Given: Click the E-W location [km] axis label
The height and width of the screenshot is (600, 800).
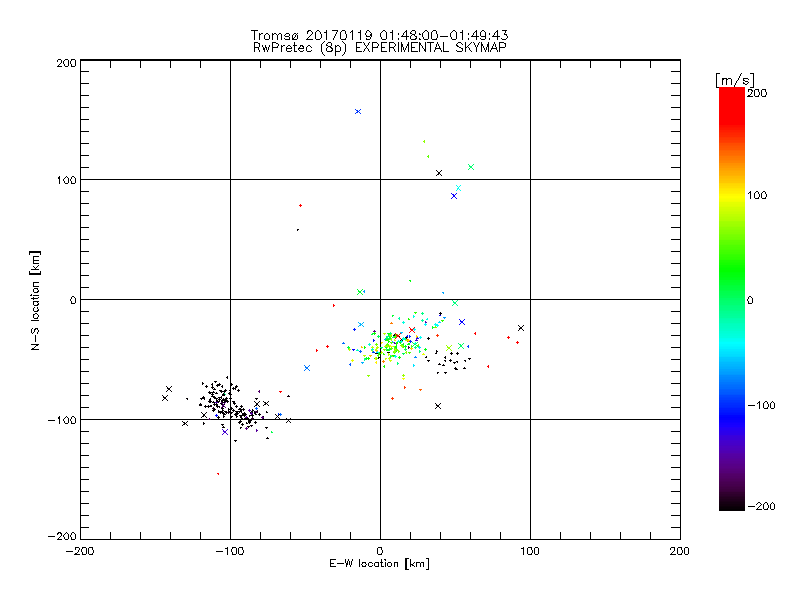Looking at the screenshot, I should [x=379, y=563].
